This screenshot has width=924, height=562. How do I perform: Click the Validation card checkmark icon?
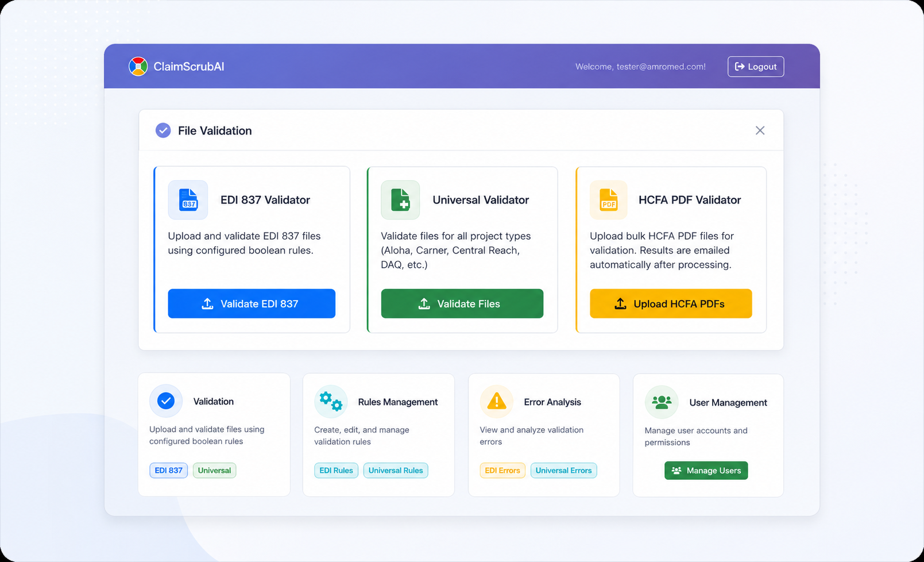(166, 401)
